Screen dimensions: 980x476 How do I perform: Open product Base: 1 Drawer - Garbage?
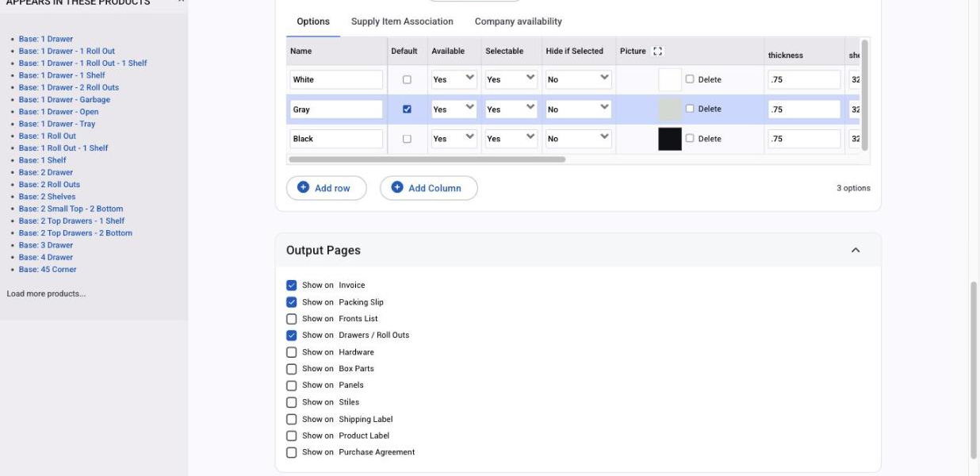(x=64, y=99)
